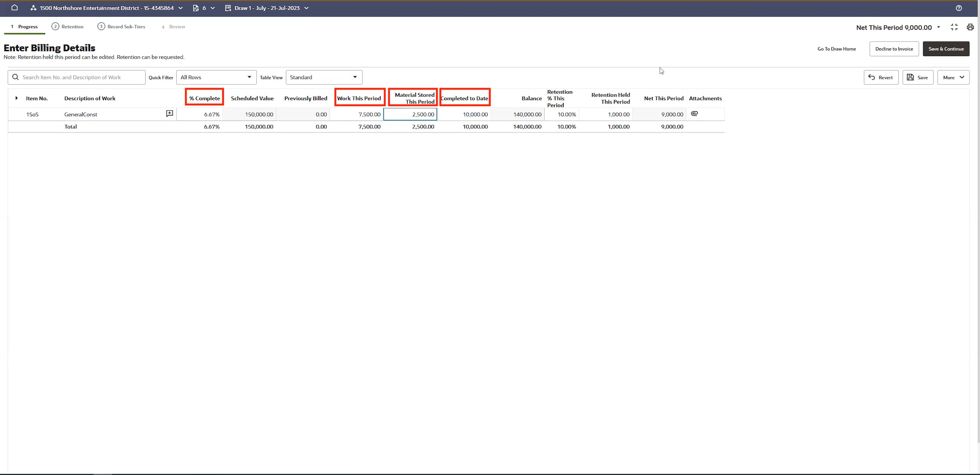Click the exit fullscreen collapse icon
Image resolution: width=980 pixels, height=475 pixels.
954,27
